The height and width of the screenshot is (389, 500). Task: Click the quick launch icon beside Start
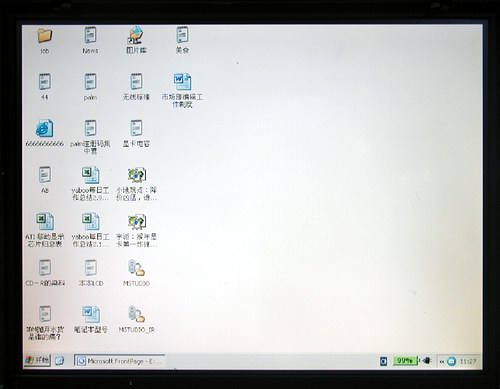tap(59, 360)
